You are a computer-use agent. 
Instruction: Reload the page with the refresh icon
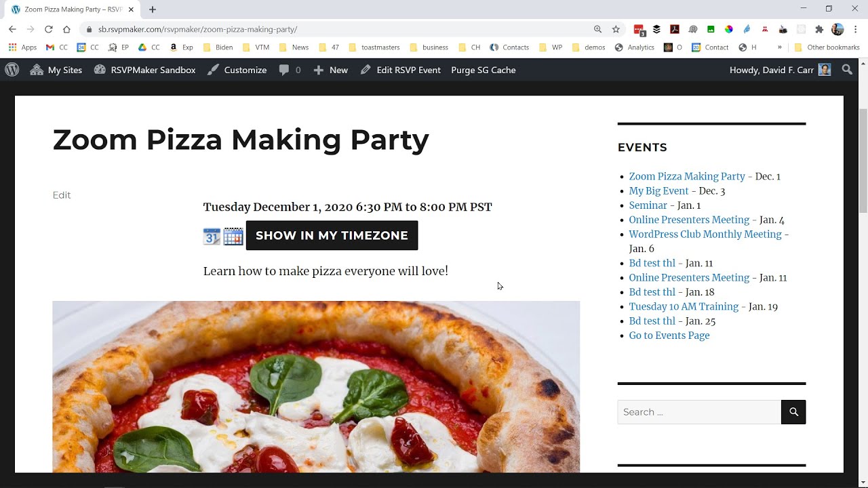coord(48,29)
